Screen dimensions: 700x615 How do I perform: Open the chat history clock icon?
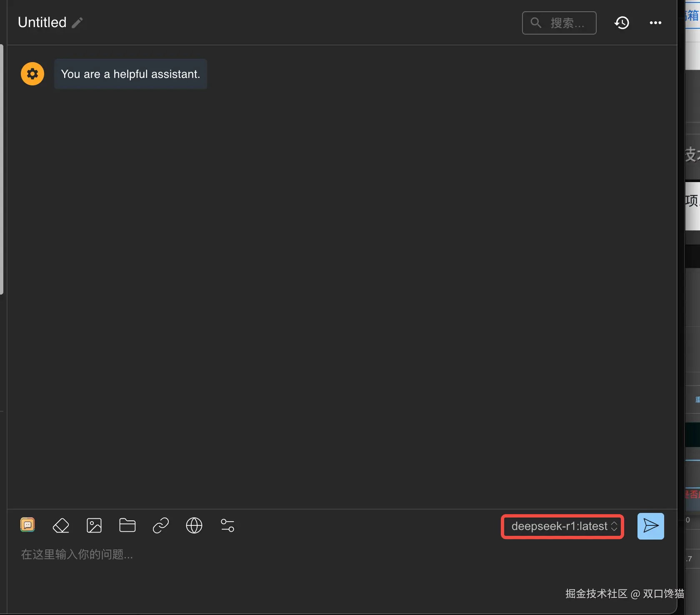point(622,22)
